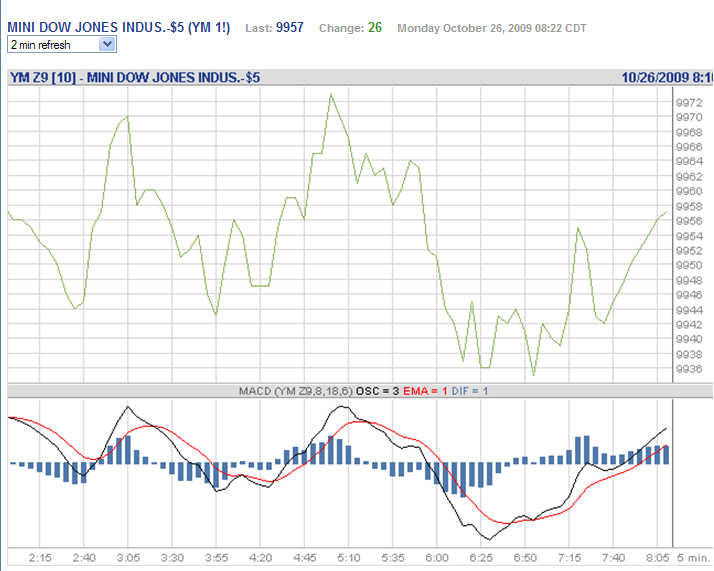Click the 9956 price axis label

689,221
